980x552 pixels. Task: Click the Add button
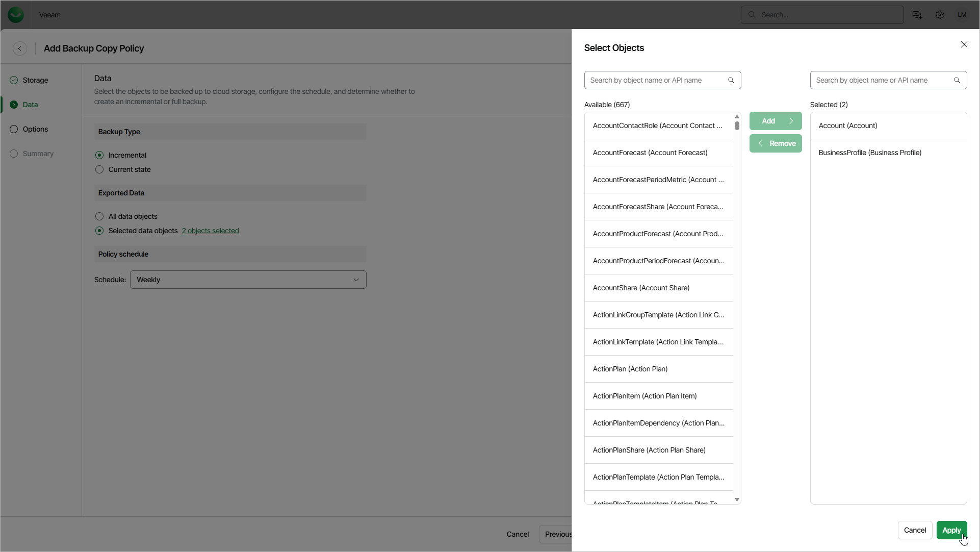coord(776,121)
